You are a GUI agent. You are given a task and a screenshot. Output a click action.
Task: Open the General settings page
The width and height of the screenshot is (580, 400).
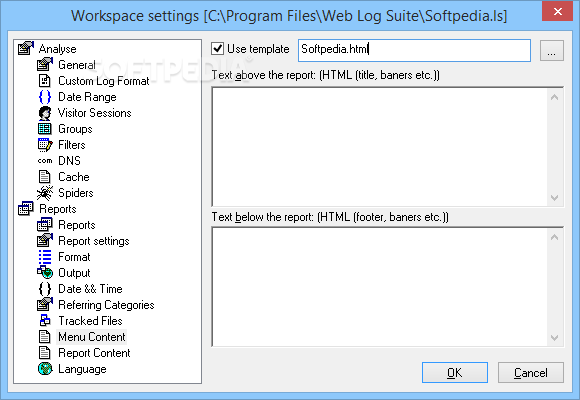point(77,65)
